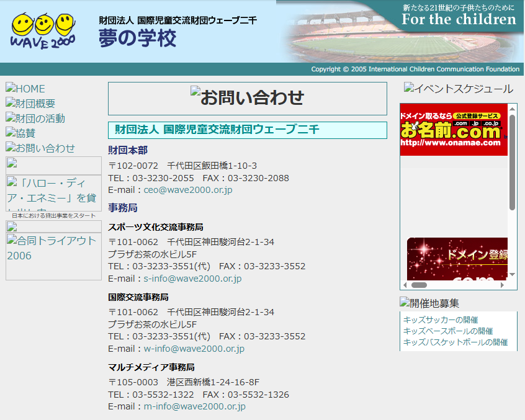Email m-info@wave2000.or.jp multimedia office
Screen dimensions: 525x420
click(x=194, y=406)
